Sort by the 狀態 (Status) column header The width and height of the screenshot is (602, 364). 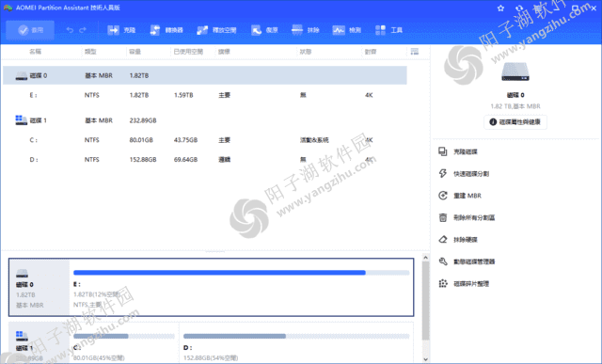tap(306, 52)
